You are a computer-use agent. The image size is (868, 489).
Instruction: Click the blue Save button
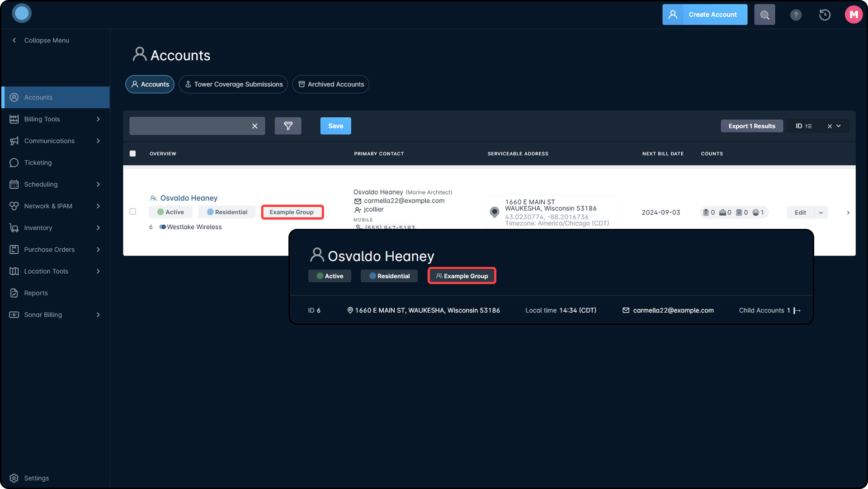click(x=335, y=126)
